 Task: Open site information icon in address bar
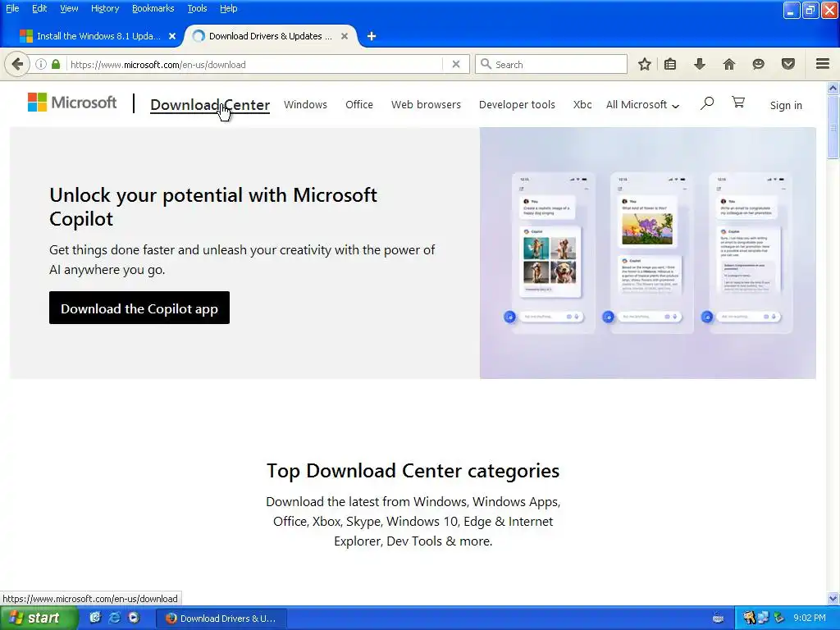[x=41, y=64]
